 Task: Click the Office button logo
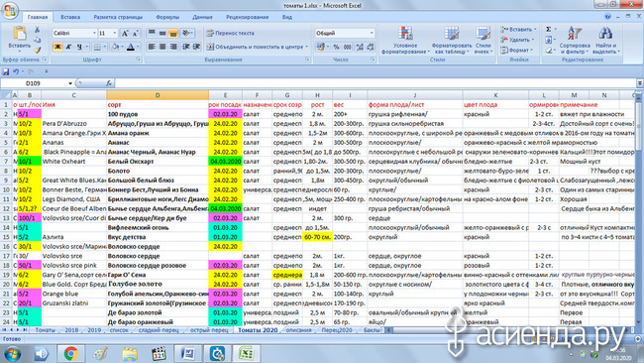(9, 10)
